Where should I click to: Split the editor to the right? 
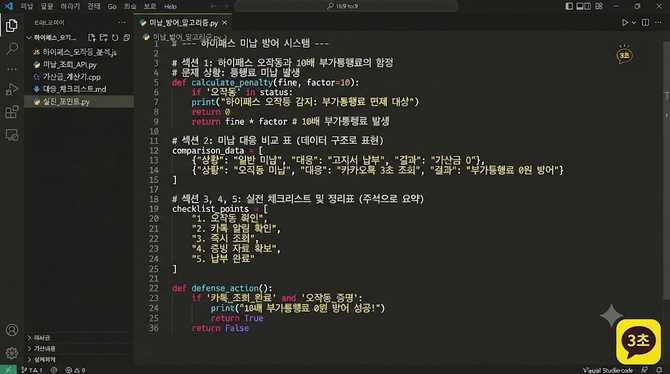click(x=645, y=22)
